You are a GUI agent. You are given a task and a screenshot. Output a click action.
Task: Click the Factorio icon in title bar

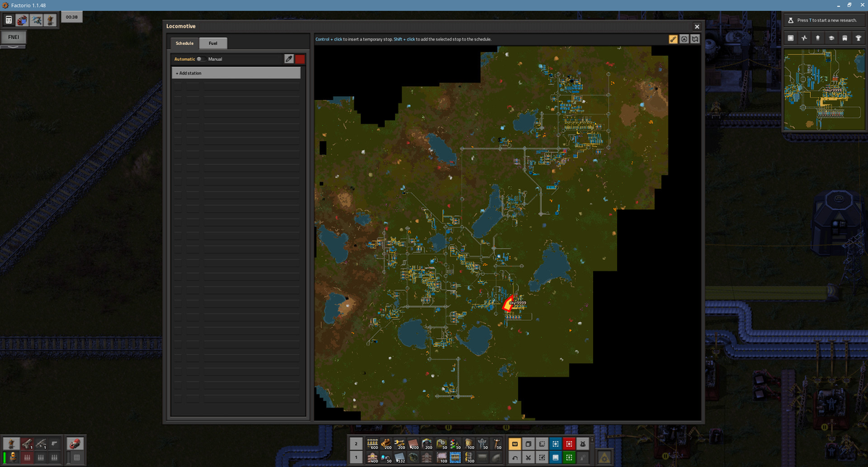(x=5, y=4)
